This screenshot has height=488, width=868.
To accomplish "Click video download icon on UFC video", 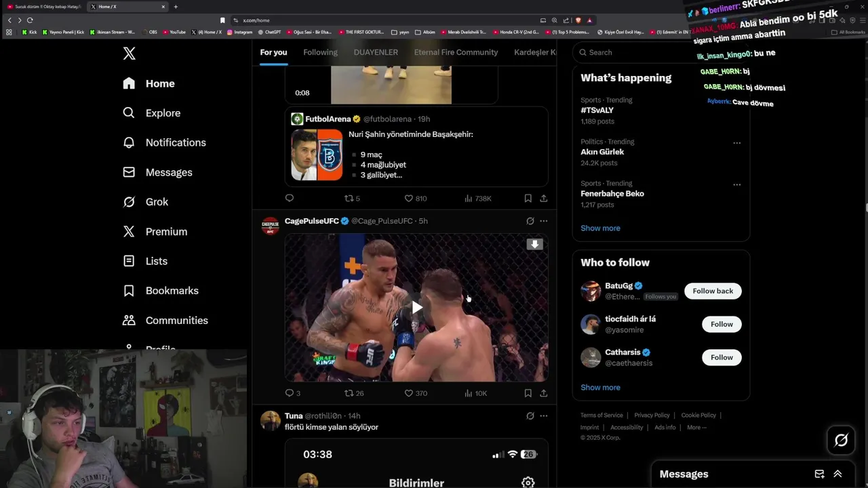I will (535, 244).
